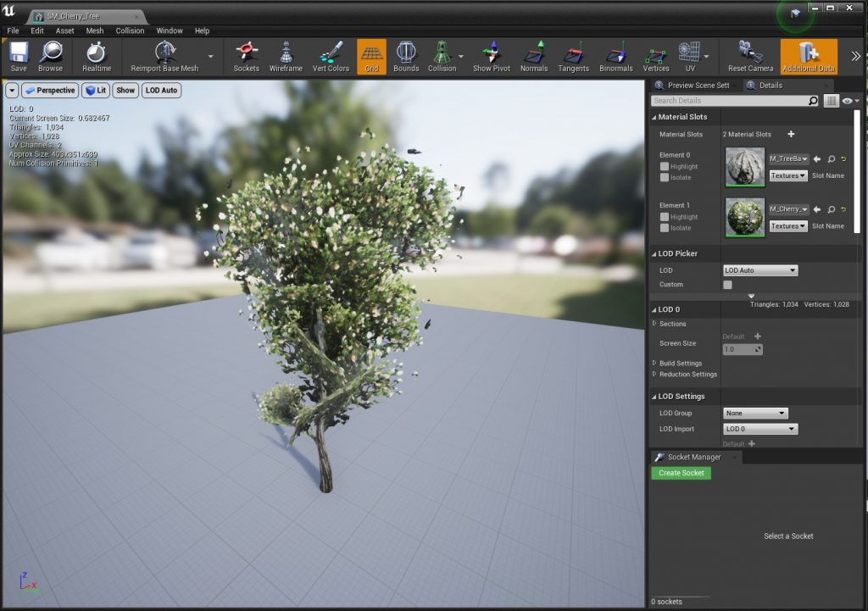Open M_Cherry material dropdown
Image resolution: width=868 pixels, height=611 pixels.
click(789, 209)
